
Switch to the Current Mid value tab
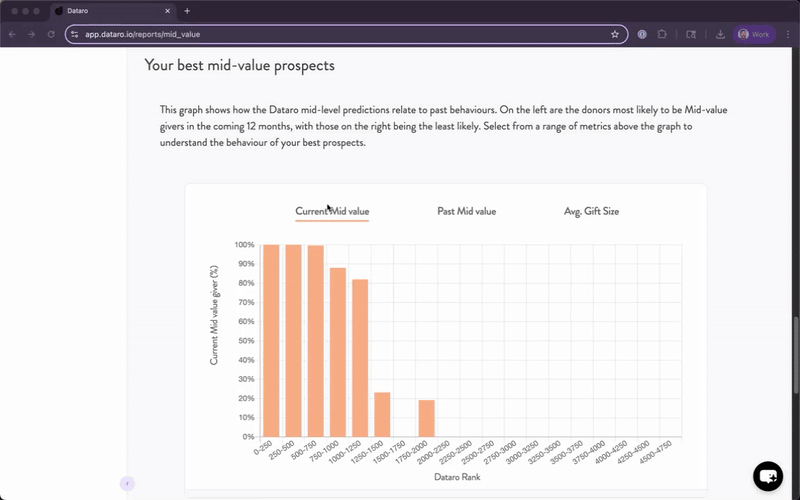point(332,211)
